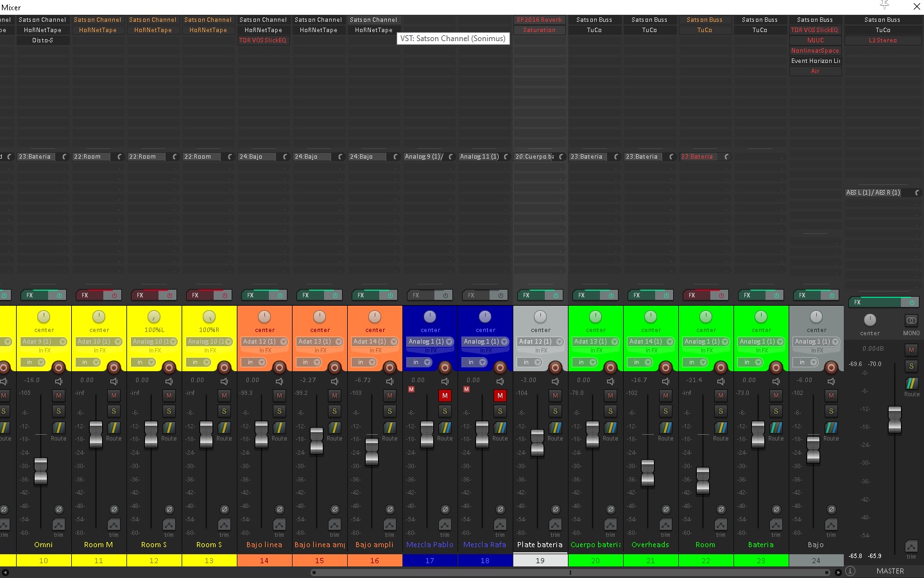Solo the Overheads track

665,411
